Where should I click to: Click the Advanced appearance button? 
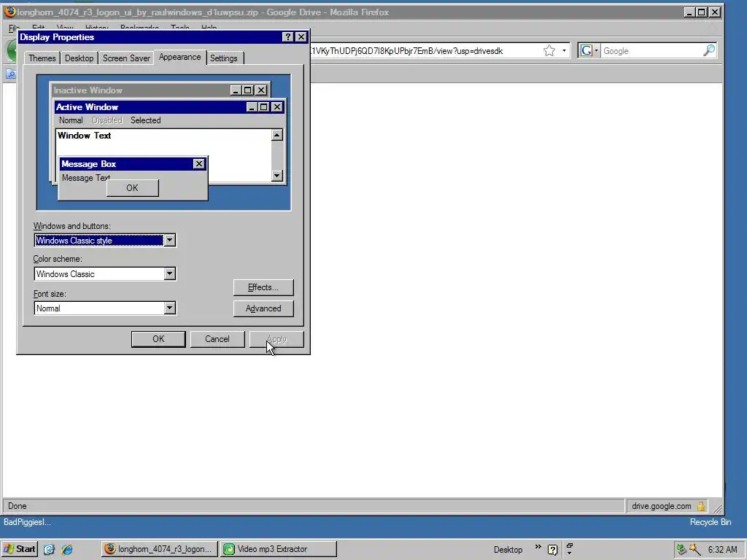pyautogui.click(x=263, y=308)
